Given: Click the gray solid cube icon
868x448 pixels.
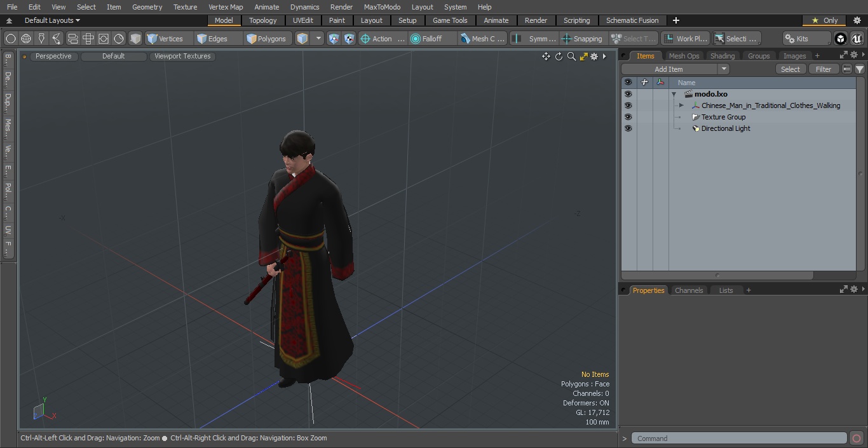Looking at the screenshot, I should tap(135, 39).
